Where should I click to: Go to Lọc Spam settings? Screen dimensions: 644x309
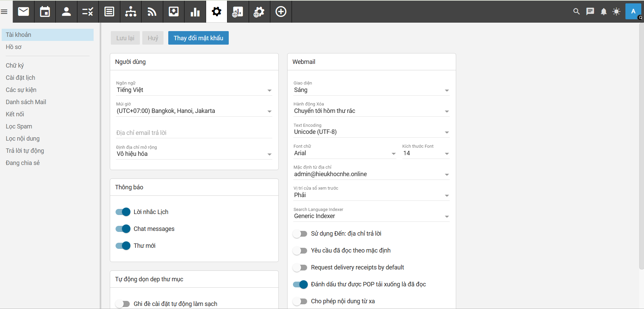(x=19, y=126)
